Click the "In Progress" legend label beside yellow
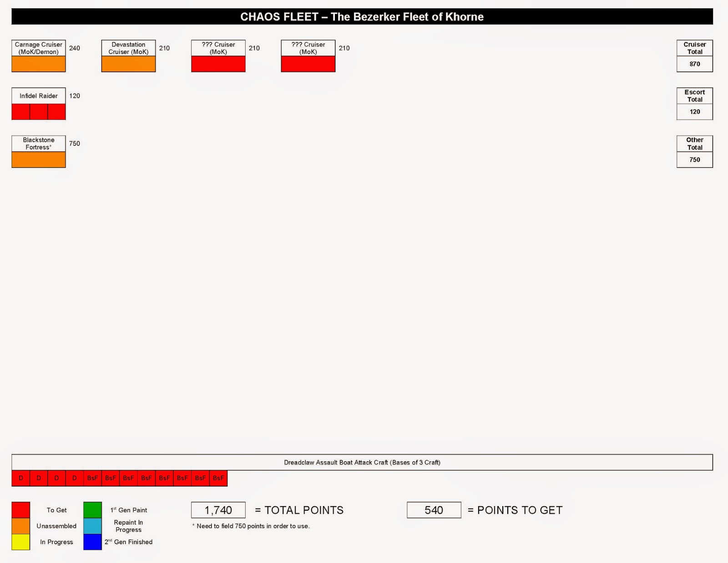 (x=56, y=542)
